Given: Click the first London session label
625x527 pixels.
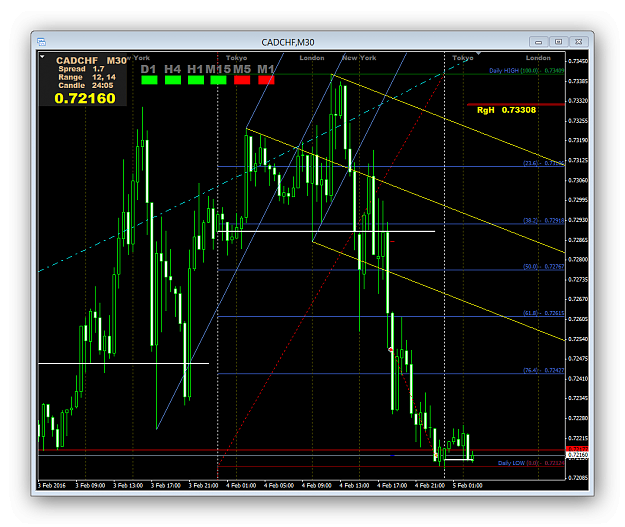Looking at the screenshot, I should 312,58.
